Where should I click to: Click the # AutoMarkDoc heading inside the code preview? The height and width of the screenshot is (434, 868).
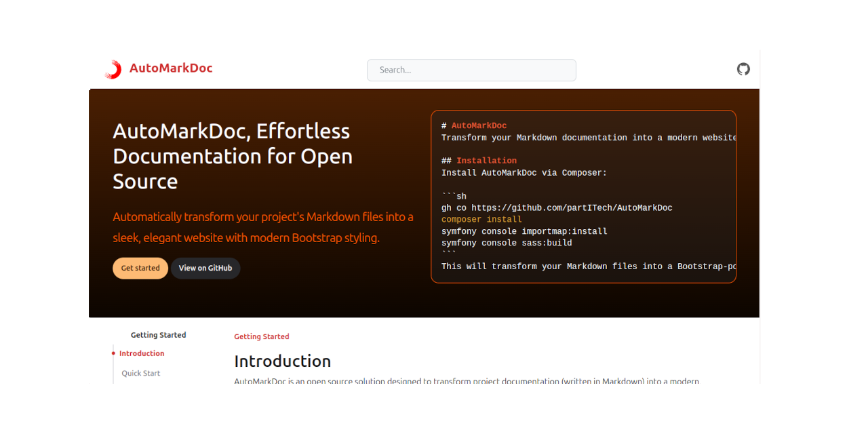click(475, 125)
